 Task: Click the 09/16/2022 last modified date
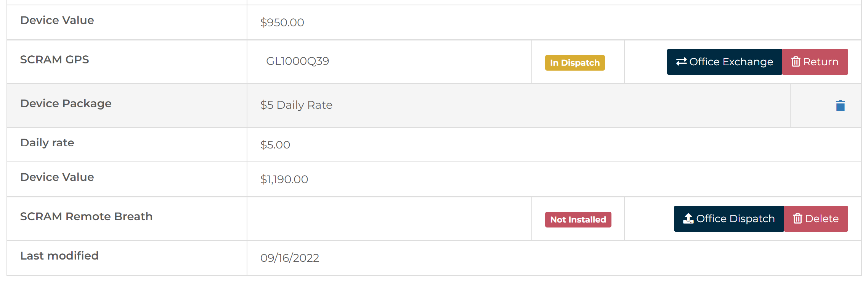pyautogui.click(x=290, y=258)
